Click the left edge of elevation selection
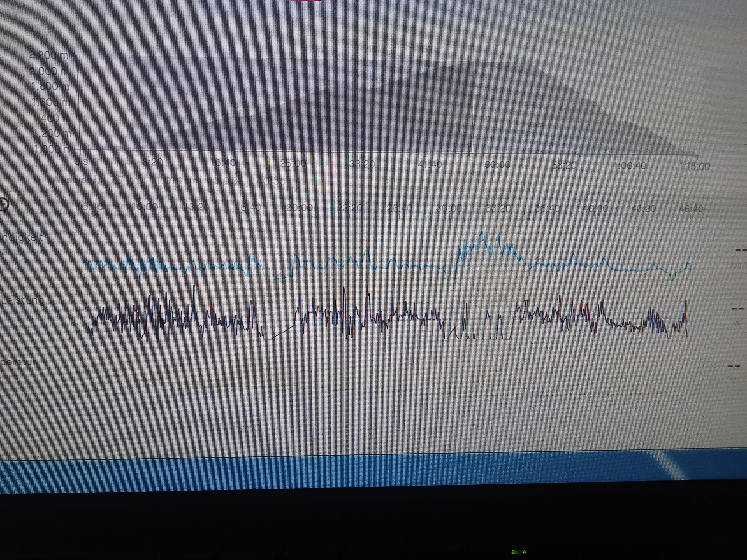This screenshot has width=747, height=560. click(x=130, y=103)
